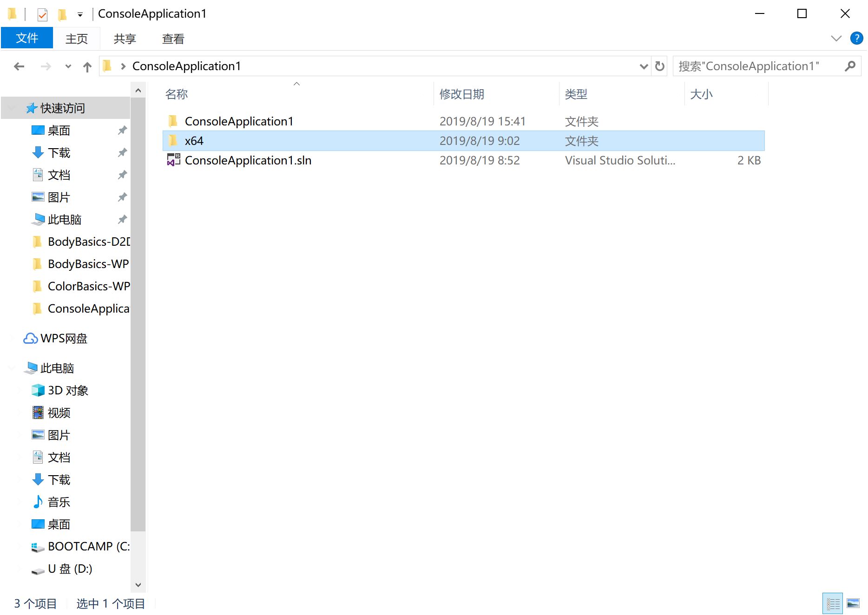The image size is (868, 615).
Task: Click the magnifier search icon
Action: (850, 66)
